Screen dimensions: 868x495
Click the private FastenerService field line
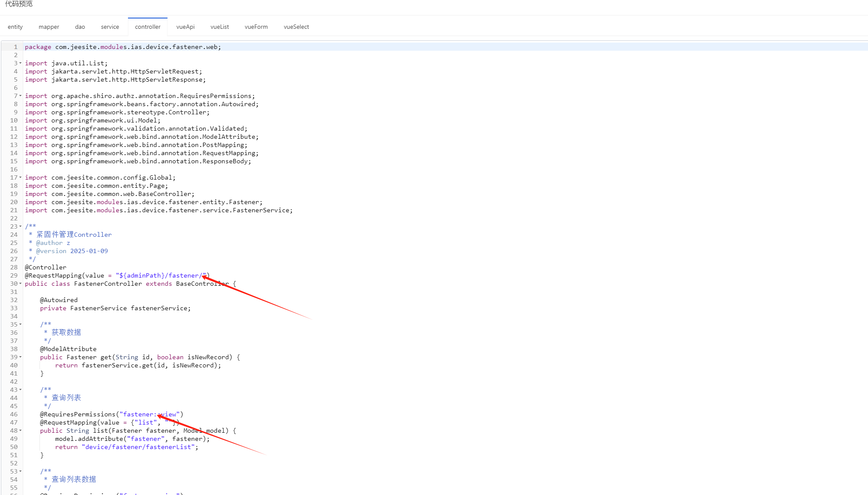(x=116, y=308)
